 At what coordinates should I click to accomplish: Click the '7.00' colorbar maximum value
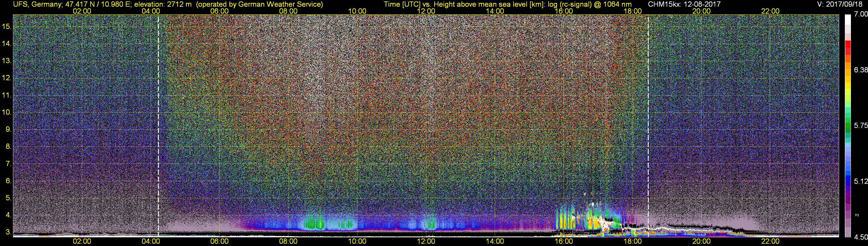tap(861, 14)
